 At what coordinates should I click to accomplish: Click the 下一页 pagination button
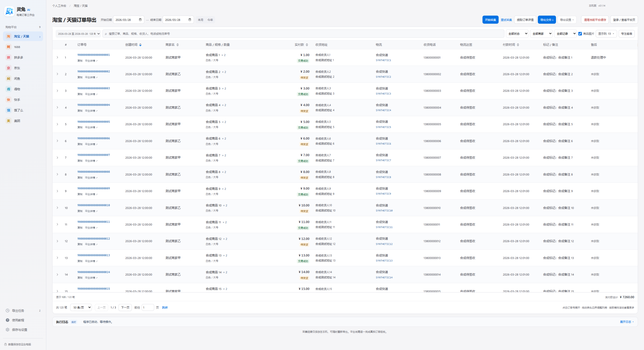point(125,308)
